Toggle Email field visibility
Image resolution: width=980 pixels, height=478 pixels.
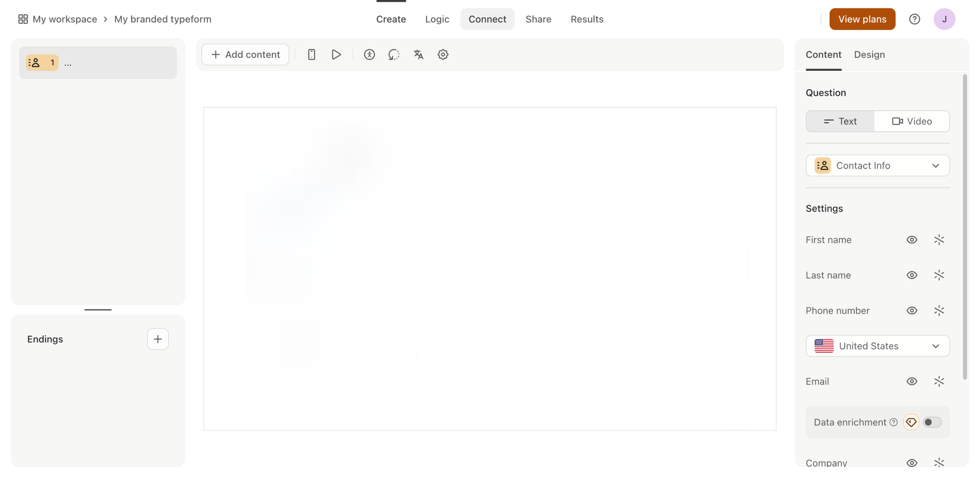[911, 381]
